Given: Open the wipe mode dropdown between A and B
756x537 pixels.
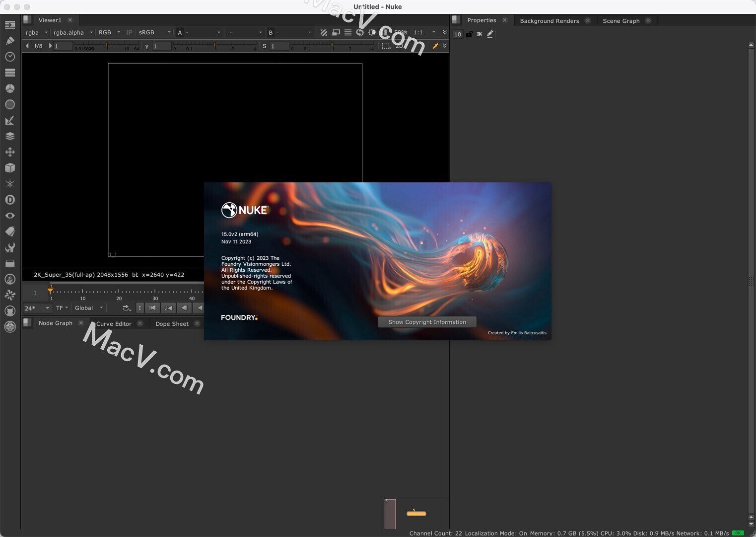Looking at the screenshot, I should click(245, 32).
